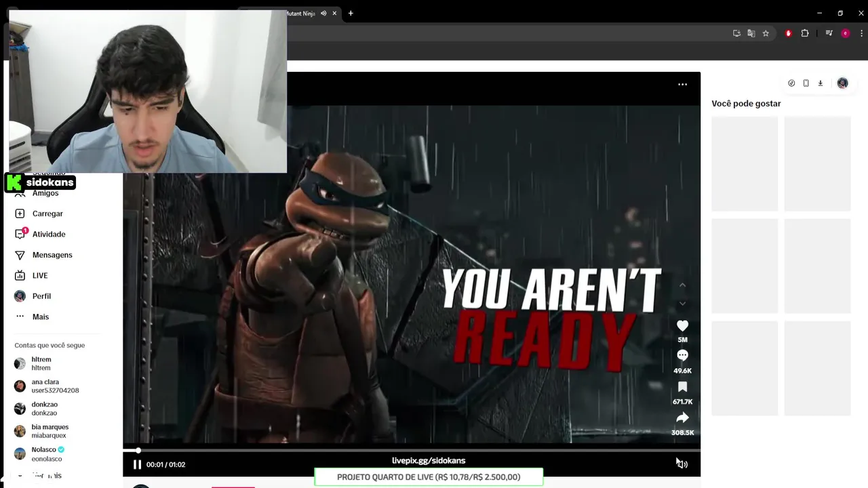868x488 pixels.
Task: Click the hltrem account avatar
Action: coord(20,364)
